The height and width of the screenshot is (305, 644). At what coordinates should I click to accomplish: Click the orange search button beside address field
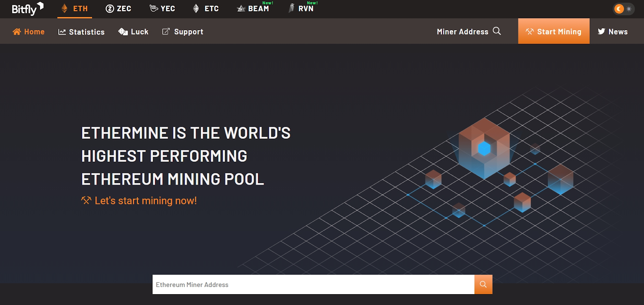[483, 284]
